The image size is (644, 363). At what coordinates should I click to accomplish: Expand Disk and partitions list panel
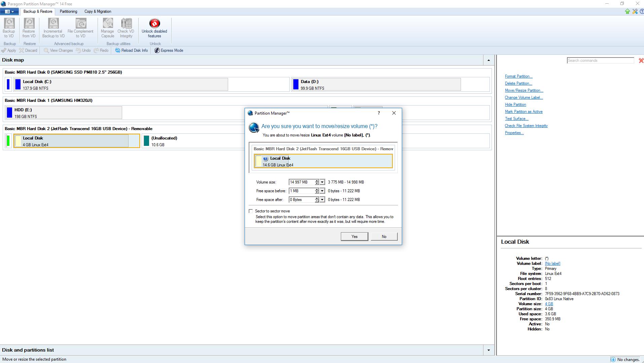489,350
